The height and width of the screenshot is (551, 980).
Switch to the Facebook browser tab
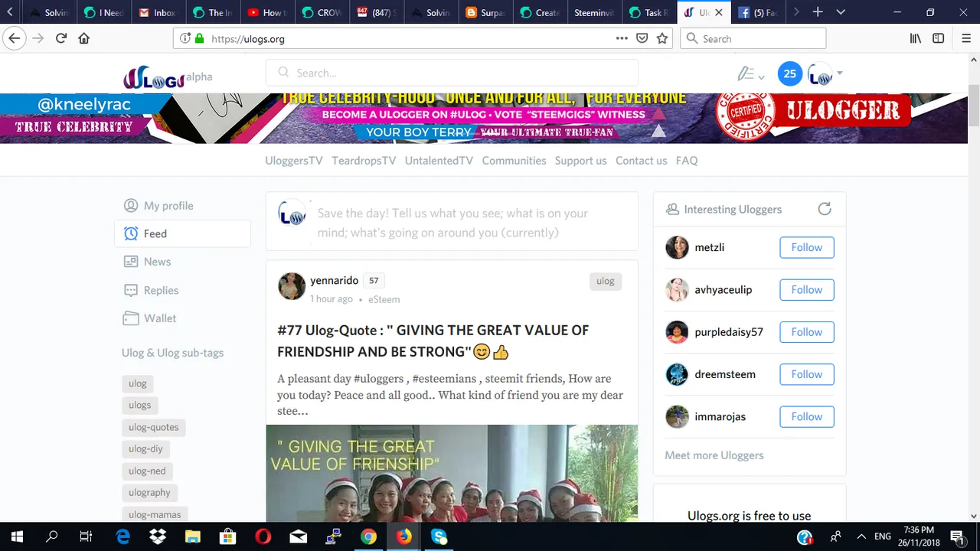(757, 12)
